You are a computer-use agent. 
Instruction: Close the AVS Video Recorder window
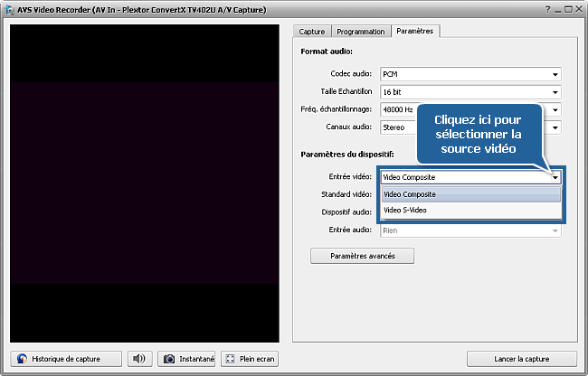pyautogui.click(x=579, y=10)
